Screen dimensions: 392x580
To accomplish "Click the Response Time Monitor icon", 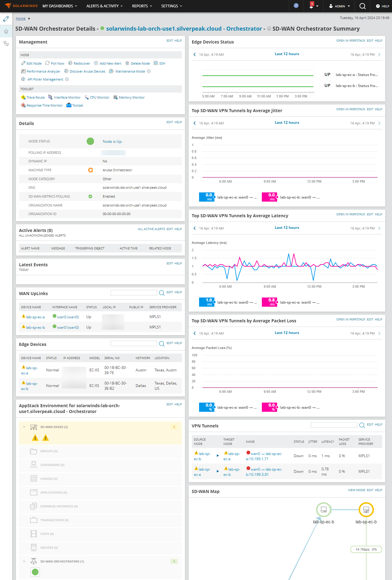I will (x=23, y=105).
